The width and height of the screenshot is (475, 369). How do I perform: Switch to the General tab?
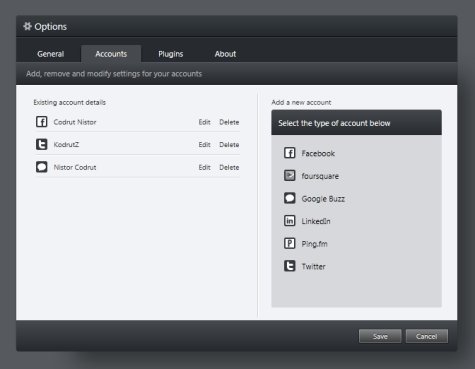[50, 54]
